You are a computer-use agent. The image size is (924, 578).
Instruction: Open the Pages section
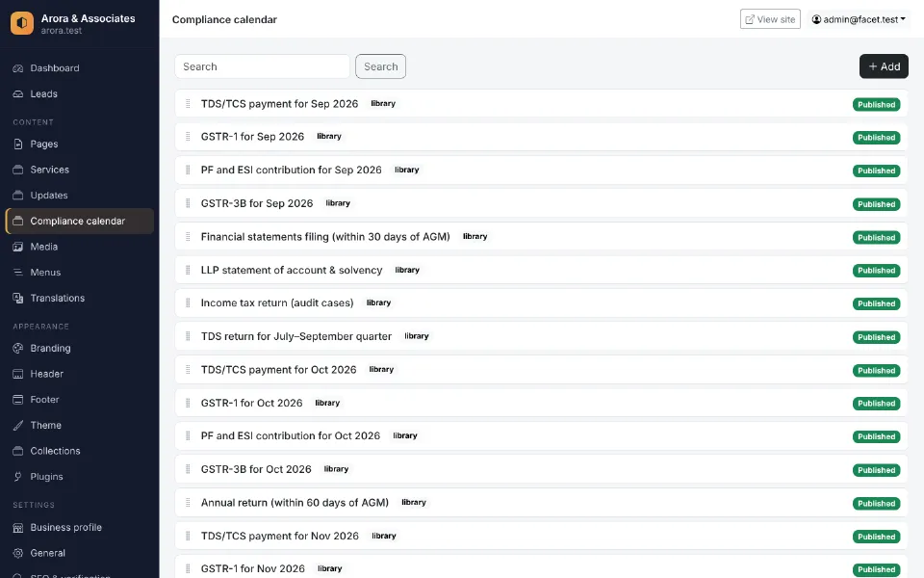(x=80, y=144)
